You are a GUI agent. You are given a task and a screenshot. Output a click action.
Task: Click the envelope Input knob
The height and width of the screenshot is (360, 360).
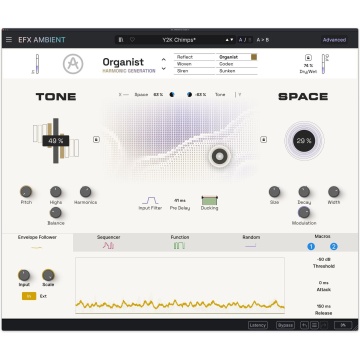coord(24,275)
